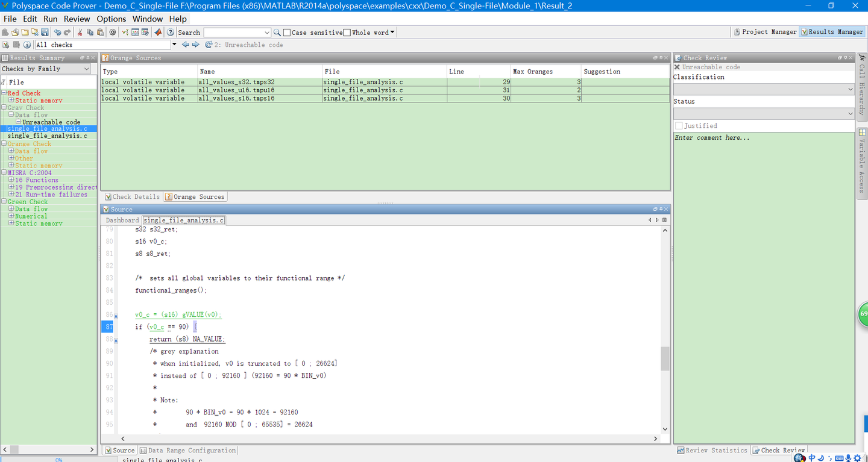
Task: Open the Review menu
Action: pos(77,19)
